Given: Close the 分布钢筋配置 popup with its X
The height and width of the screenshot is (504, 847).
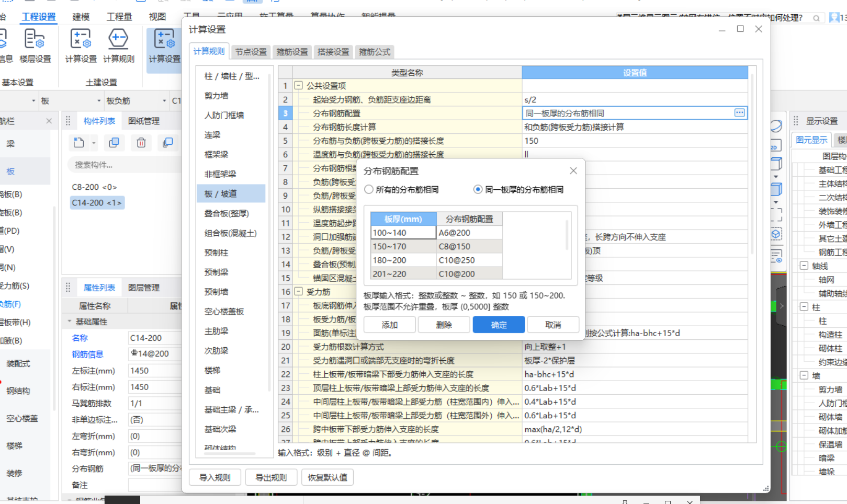Looking at the screenshot, I should point(573,170).
